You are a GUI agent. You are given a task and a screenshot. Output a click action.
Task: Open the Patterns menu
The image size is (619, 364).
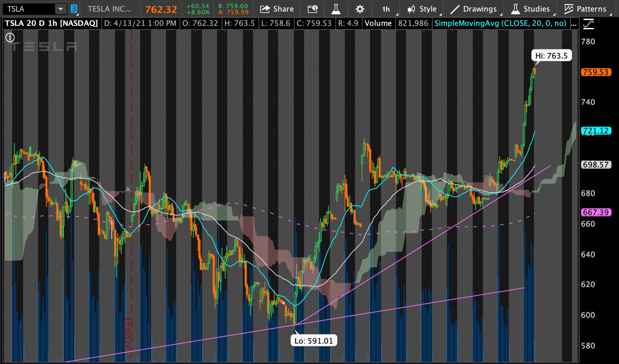click(585, 9)
